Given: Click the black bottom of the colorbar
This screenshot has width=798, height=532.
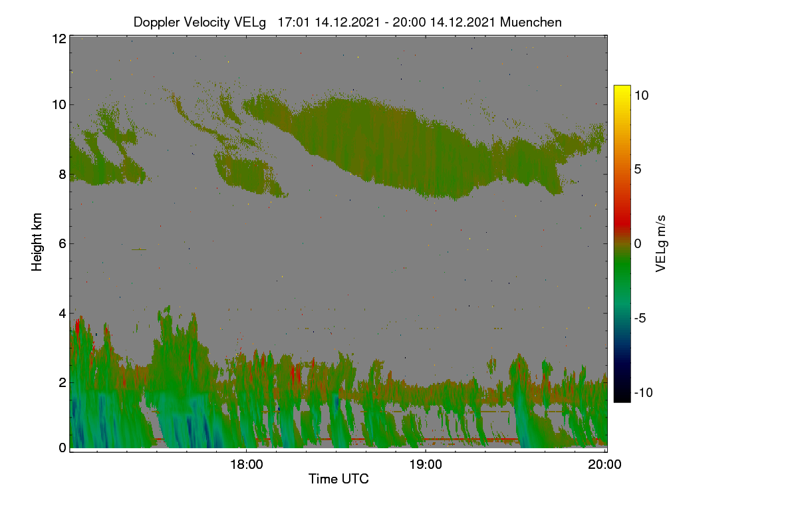Looking at the screenshot, I should tap(622, 396).
